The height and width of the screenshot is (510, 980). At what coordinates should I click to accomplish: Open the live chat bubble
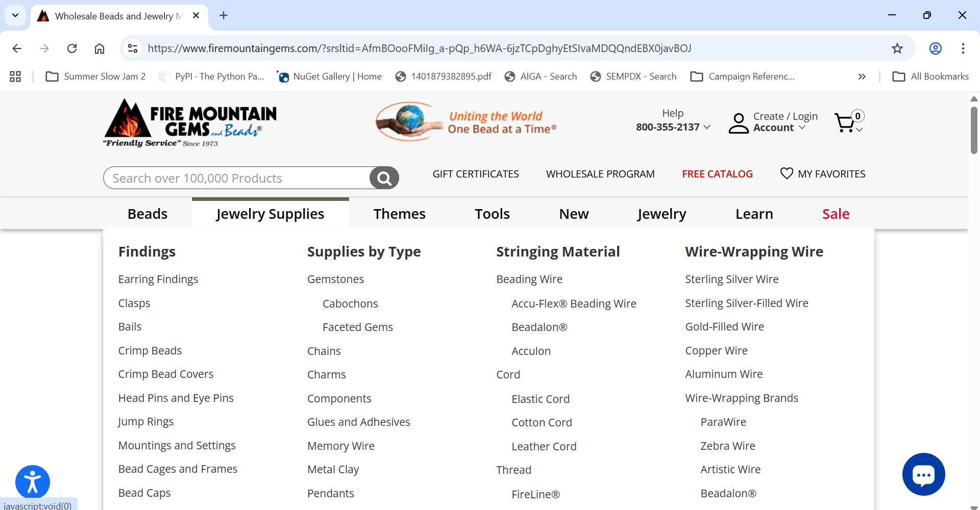coord(923,474)
